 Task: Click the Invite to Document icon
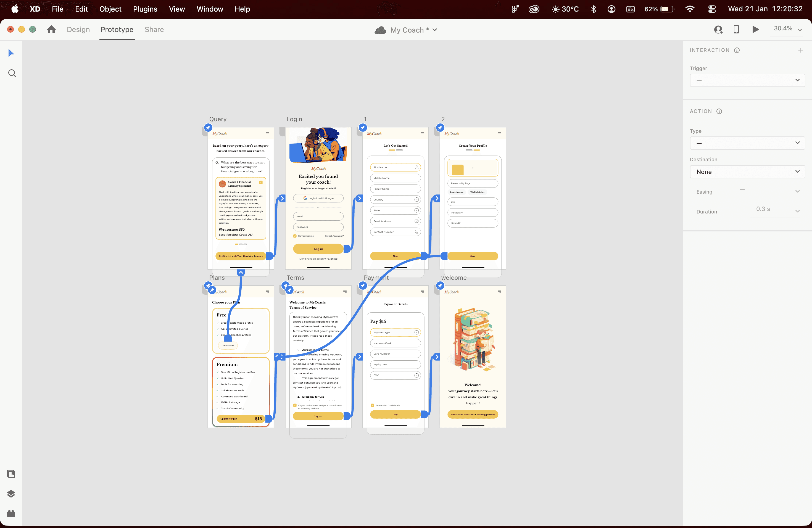[718, 30]
